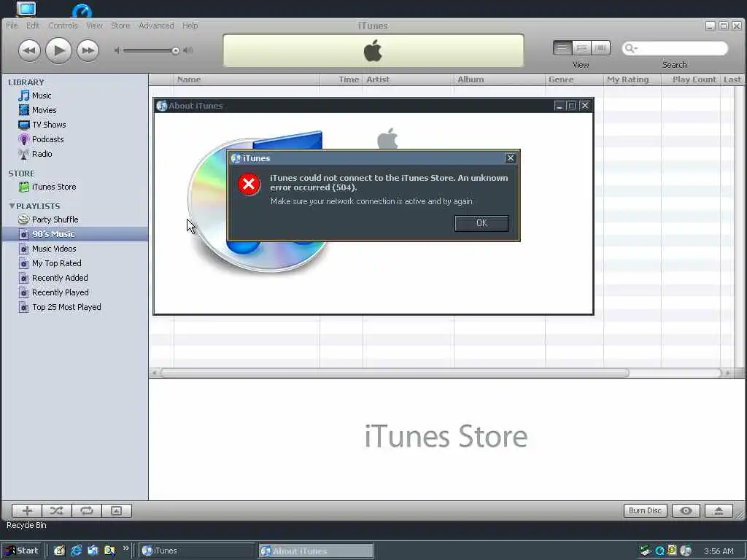Click the high volume speaker icon
Viewport: 747px width, 560px height.
188,50
